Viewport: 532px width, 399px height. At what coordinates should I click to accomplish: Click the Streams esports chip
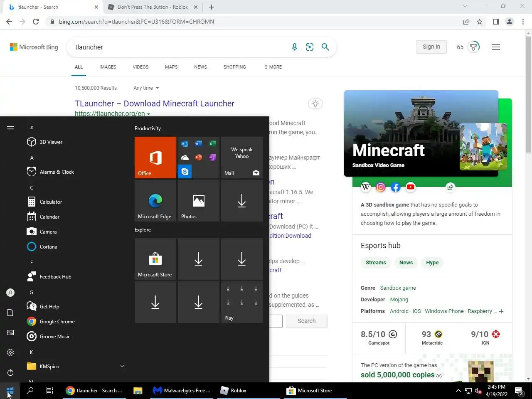point(376,263)
